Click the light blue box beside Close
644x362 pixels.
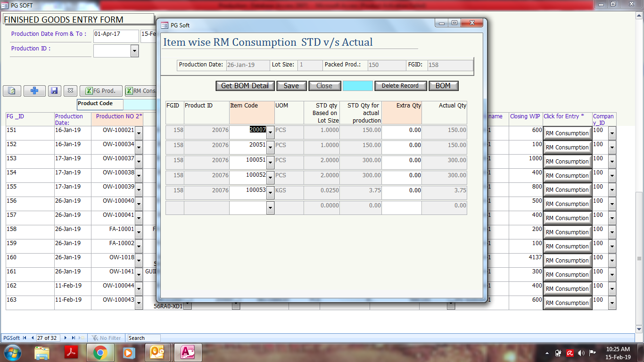pos(357,86)
